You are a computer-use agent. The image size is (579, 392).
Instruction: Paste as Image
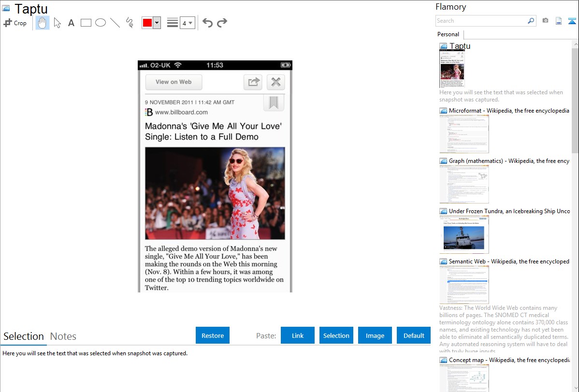pos(375,335)
